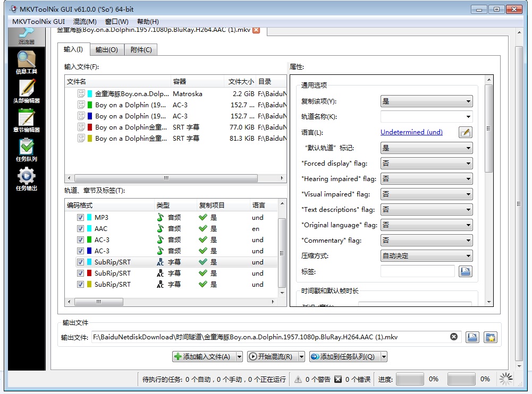Viewport: 532px width, 394px height.
Task: Click the Undetermined (und) language link
Action: pos(411,132)
